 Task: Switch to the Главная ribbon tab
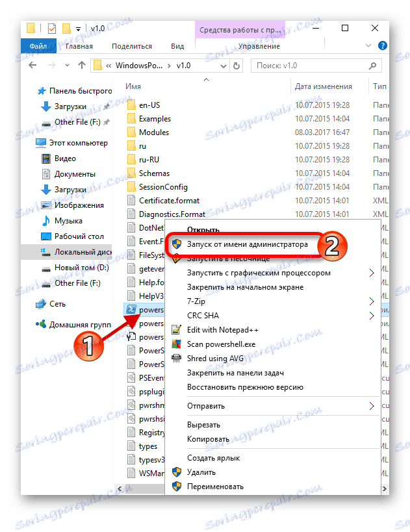[79, 46]
